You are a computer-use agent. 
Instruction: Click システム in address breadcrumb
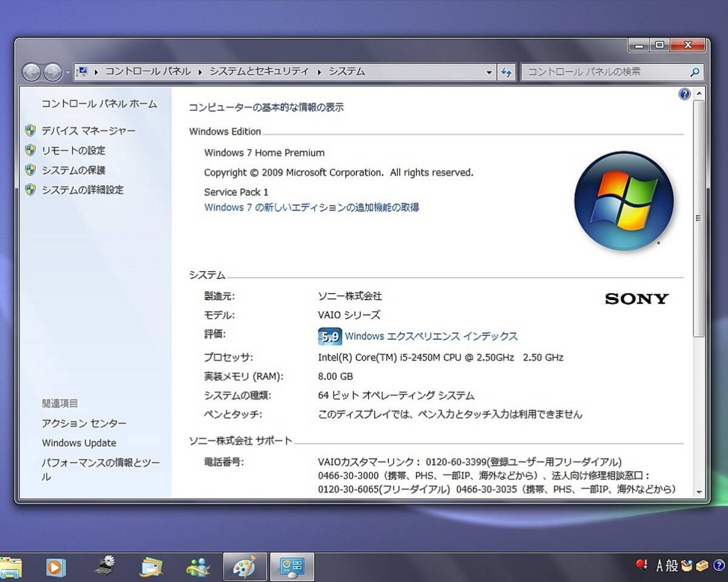point(347,72)
